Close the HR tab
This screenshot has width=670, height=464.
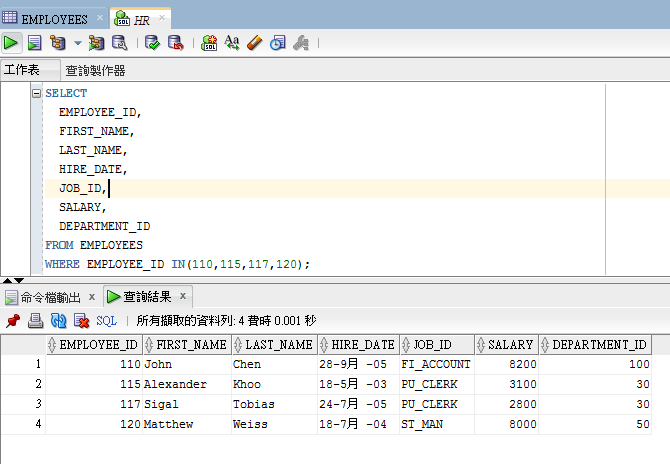pyautogui.click(x=162, y=18)
